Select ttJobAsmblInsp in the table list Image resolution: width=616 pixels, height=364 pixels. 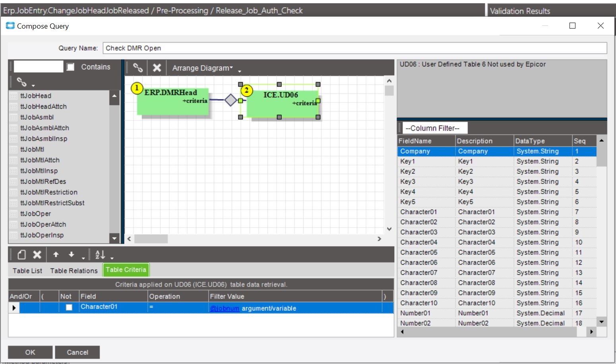tap(44, 139)
